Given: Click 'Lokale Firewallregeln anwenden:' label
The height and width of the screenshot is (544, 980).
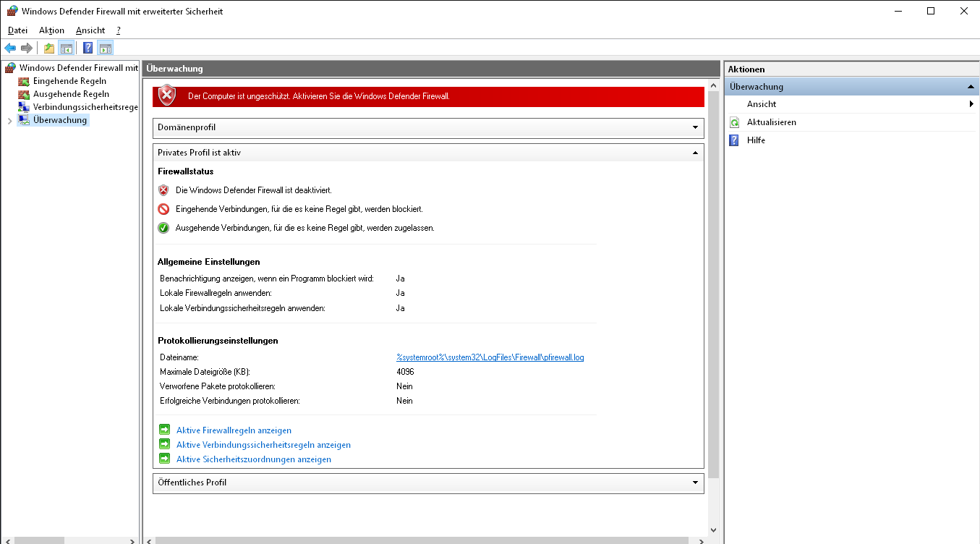Looking at the screenshot, I should [216, 293].
